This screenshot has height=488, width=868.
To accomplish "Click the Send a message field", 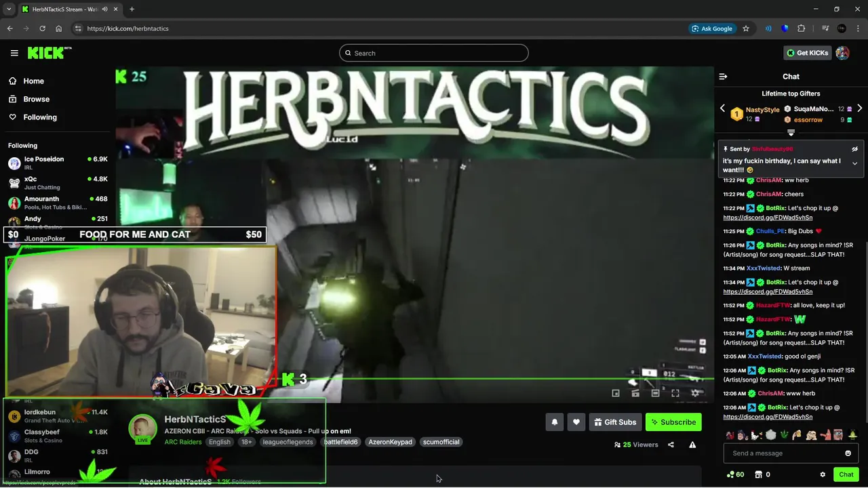I will 791,453.
